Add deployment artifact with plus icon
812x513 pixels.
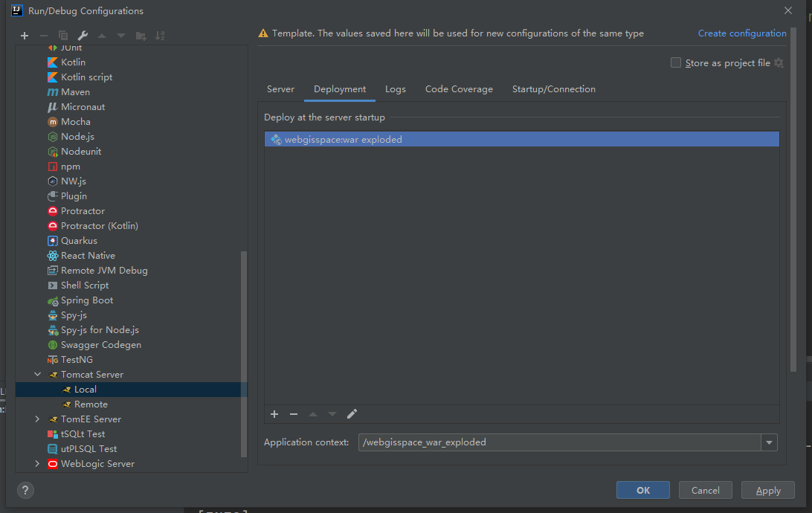pyautogui.click(x=274, y=414)
